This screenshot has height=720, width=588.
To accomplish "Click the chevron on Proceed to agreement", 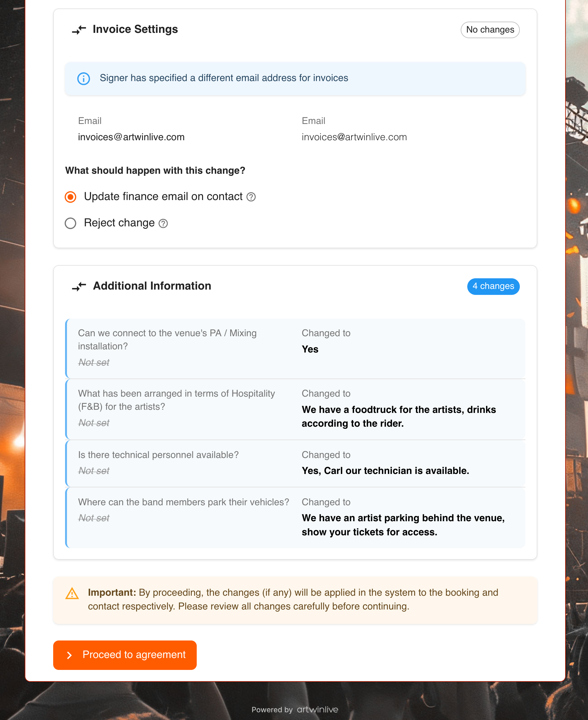I will click(x=69, y=655).
